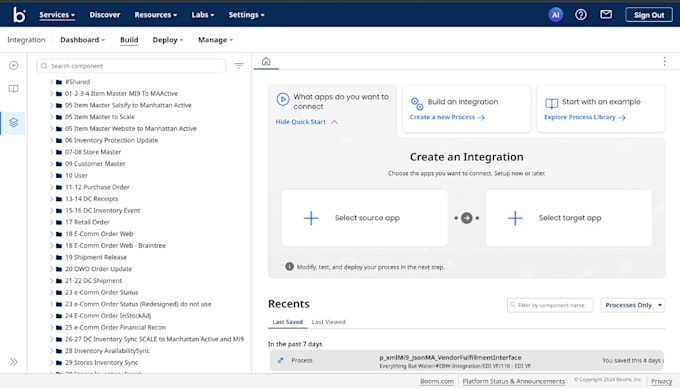Screen dimensions: 680x388
Task: Open the Labs dropdown menu
Action: 203,15
